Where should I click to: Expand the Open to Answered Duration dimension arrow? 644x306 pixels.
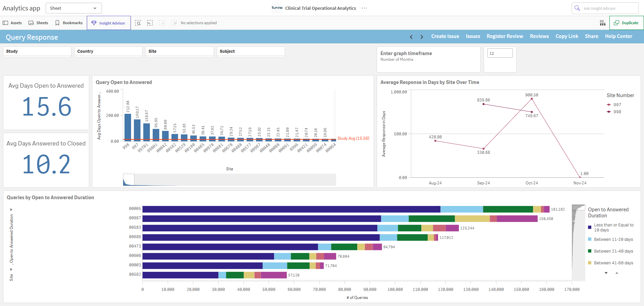(x=11, y=210)
